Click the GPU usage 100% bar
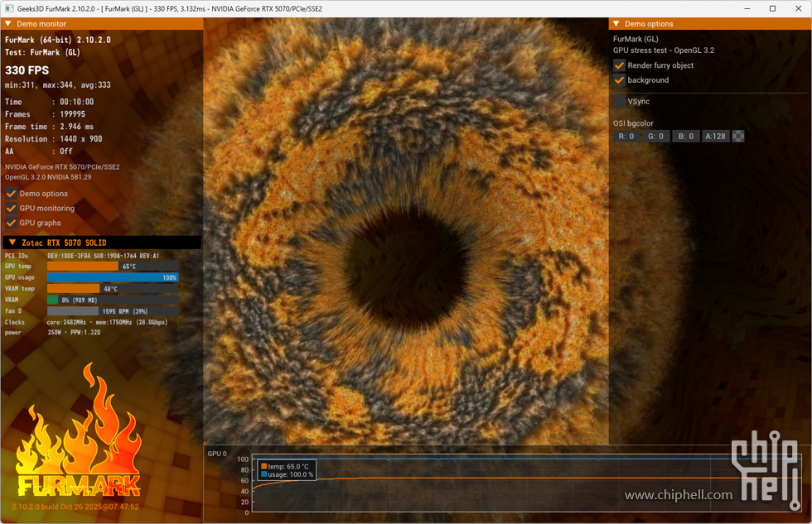 (x=113, y=277)
